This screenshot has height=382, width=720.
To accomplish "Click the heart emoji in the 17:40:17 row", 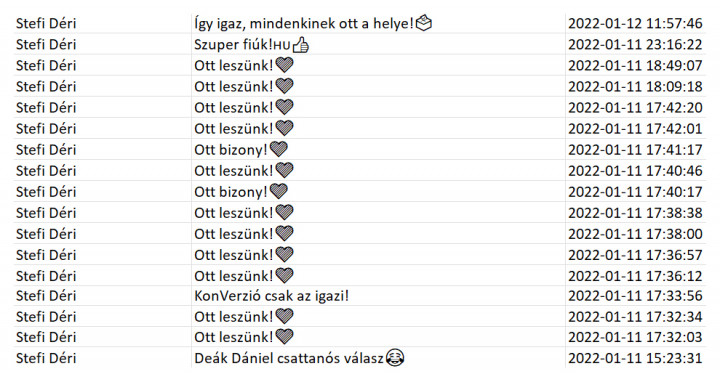I will (x=279, y=191).
